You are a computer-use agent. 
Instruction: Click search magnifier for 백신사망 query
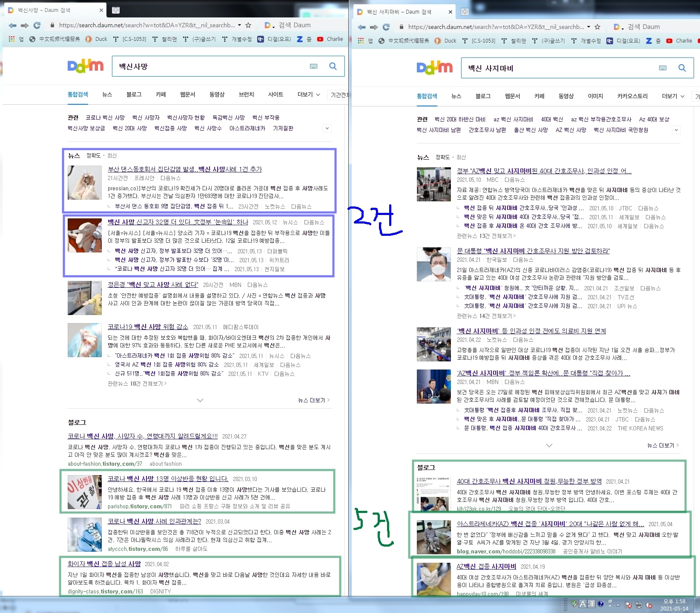(x=333, y=66)
